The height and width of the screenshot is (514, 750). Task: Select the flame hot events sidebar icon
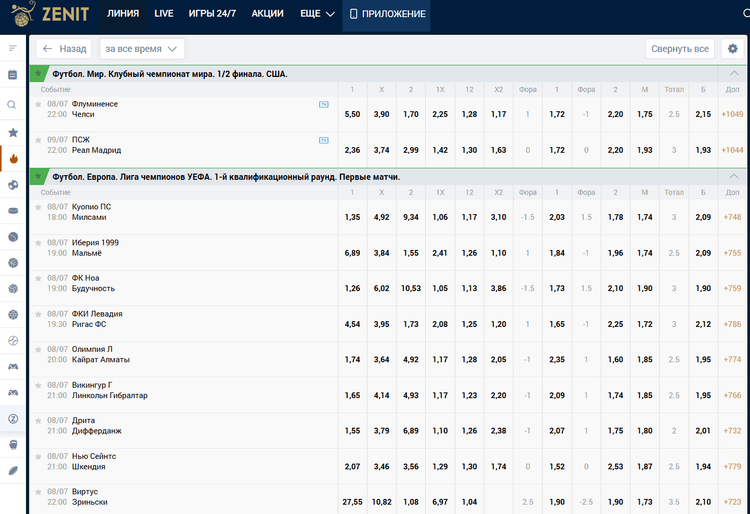(12, 158)
